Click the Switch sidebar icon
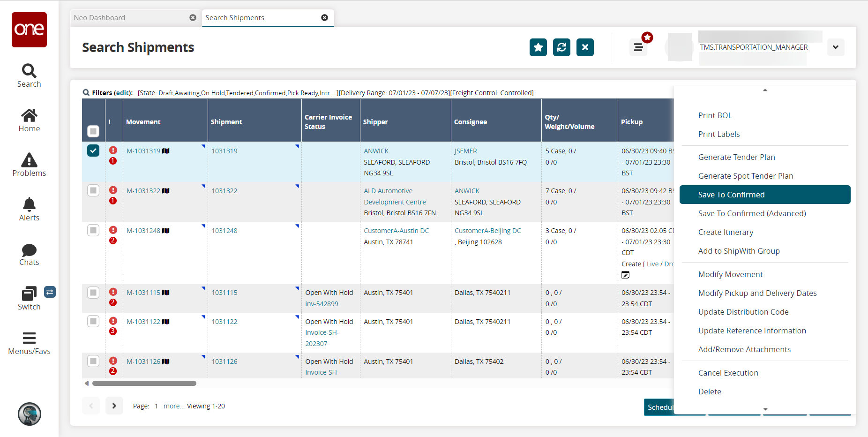The height and width of the screenshot is (437, 868). tap(29, 299)
